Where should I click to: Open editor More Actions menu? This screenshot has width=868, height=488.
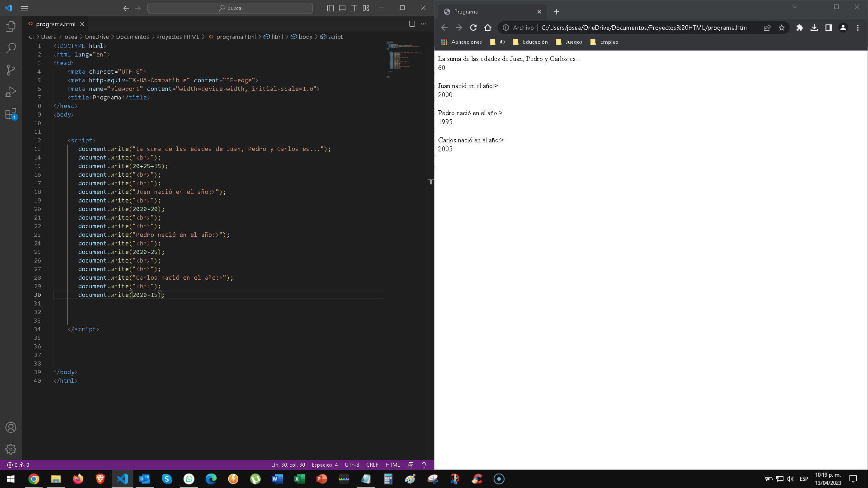coord(424,24)
